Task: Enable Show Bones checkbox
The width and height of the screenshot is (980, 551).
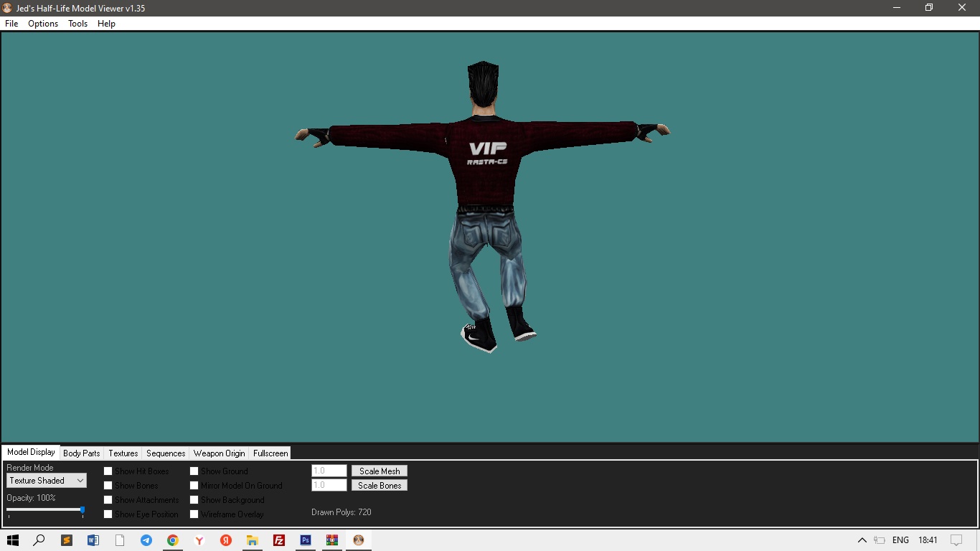Action: pyautogui.click(x=108, y=486)
